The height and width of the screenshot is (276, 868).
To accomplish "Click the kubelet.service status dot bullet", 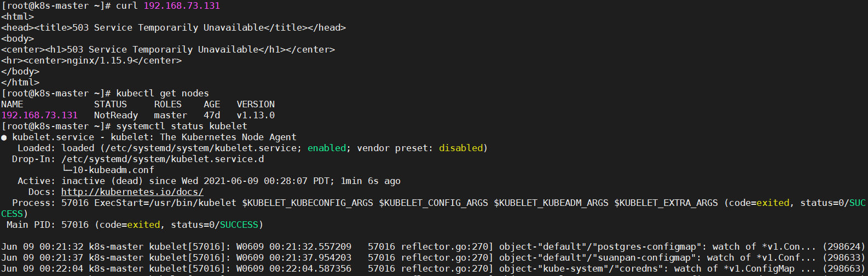I will [4, 137].
